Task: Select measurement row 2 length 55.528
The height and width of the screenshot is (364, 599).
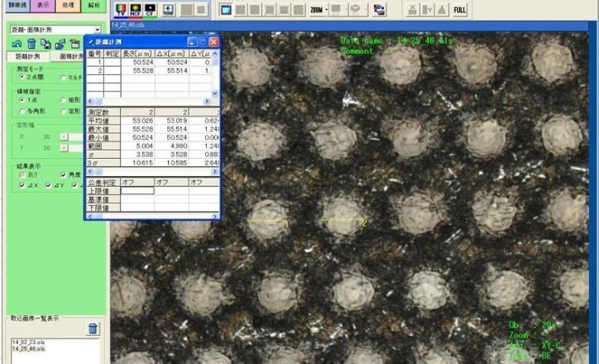Action: [x=137, y=70]
